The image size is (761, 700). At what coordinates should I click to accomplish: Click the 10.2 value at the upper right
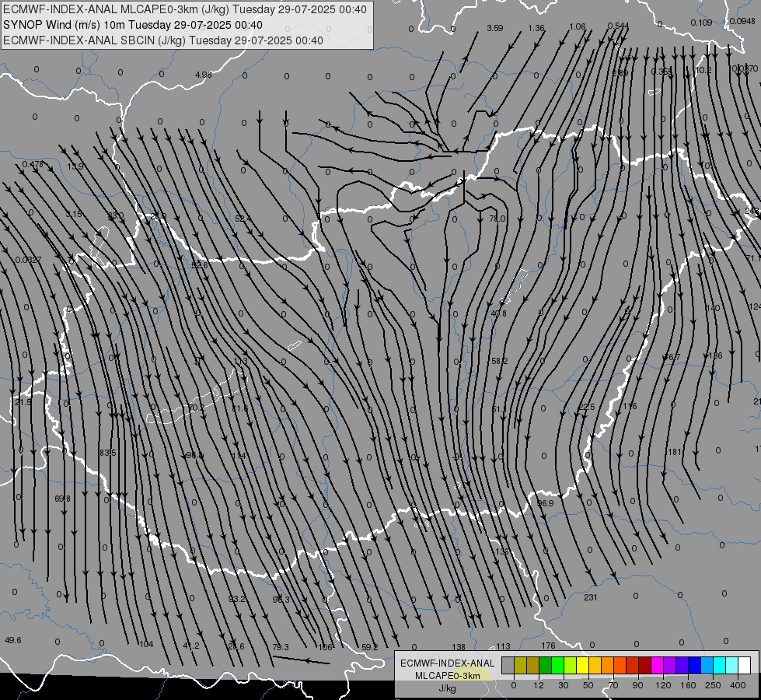pyautogui.click(x=703, y=71)
